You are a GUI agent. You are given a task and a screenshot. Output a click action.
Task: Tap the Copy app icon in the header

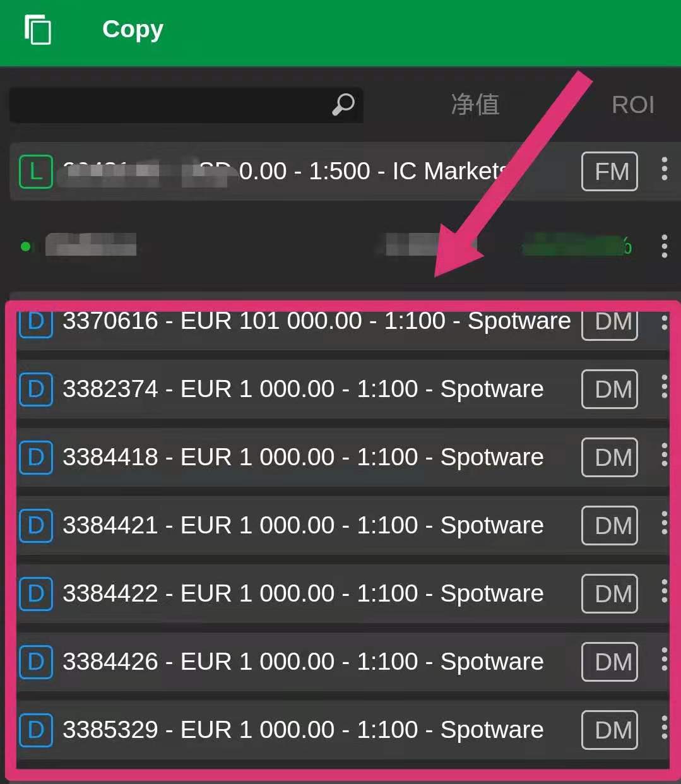[38, 30]
